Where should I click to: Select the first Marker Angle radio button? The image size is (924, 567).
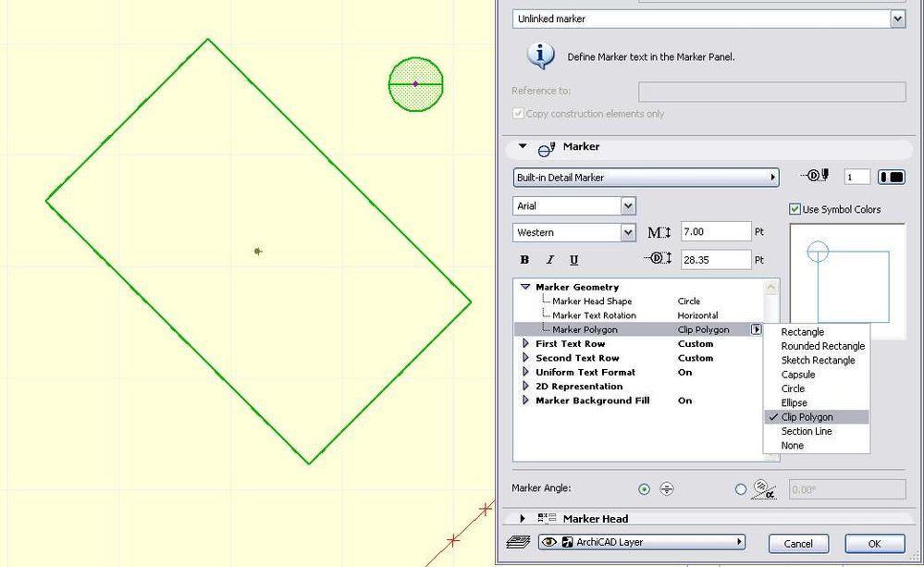[644, 489]
